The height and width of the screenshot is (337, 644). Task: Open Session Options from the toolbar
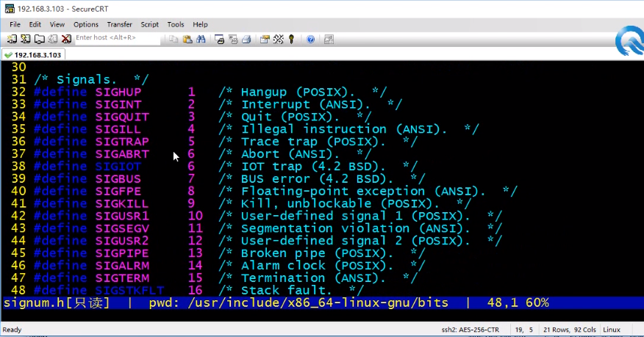pyautogui.click(x=265, y=39)
